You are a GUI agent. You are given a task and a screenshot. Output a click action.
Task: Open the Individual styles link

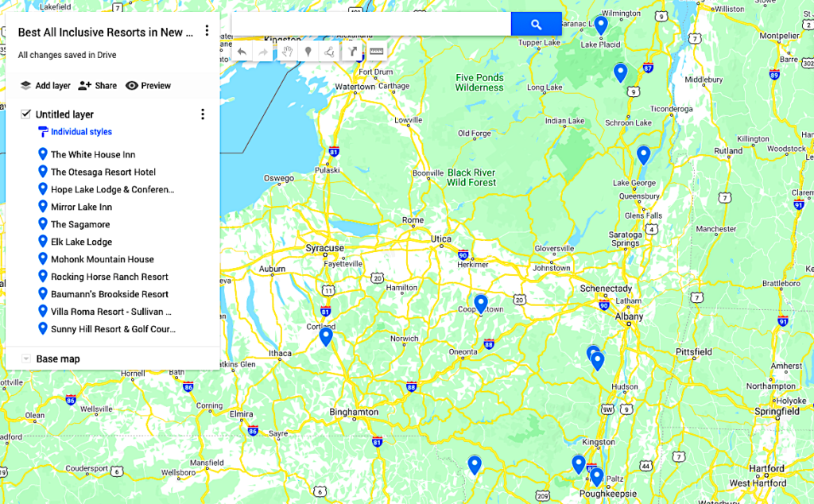[x=82, y=132]
